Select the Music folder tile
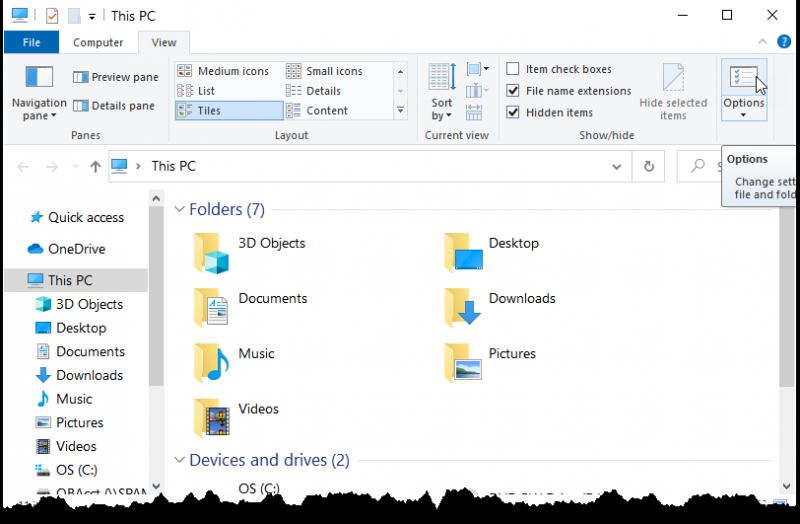Image resolution: width=800 pixels, height=524 pixels. (235, 363)
